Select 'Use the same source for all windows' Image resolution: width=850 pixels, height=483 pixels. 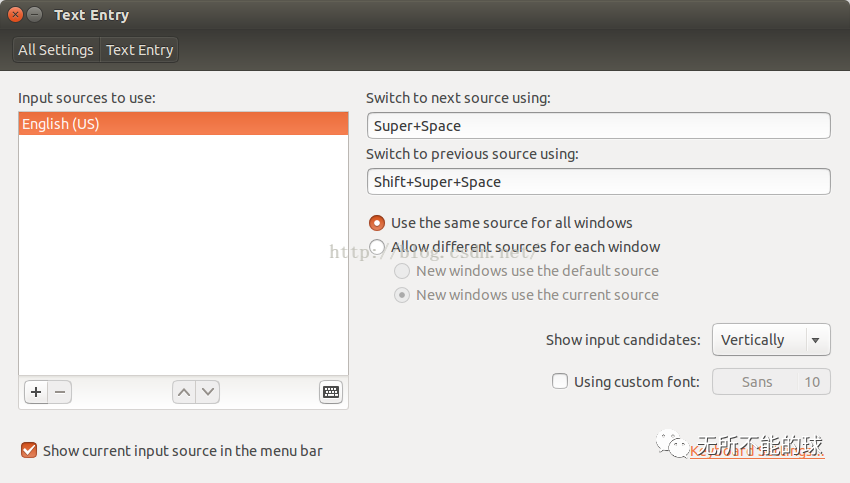click(377, 223)
